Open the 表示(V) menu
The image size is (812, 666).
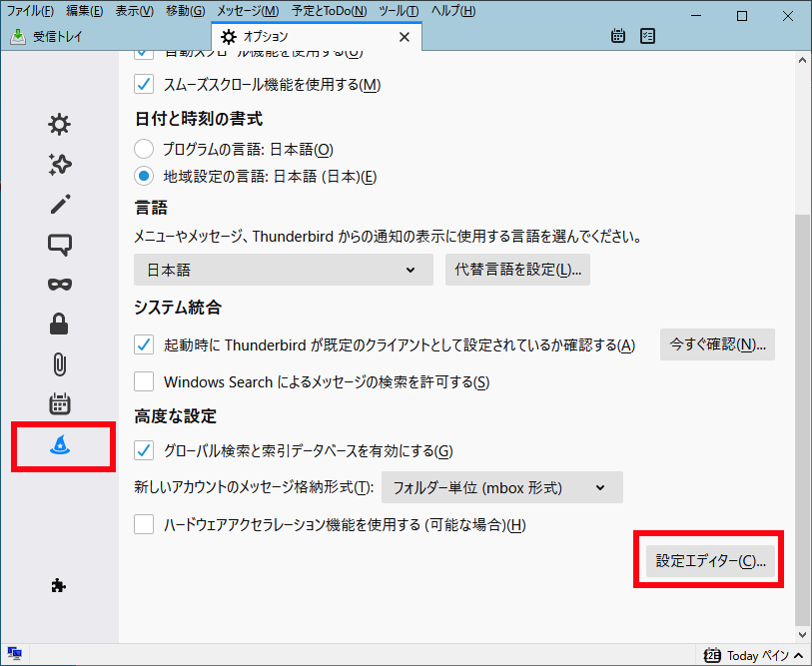[x=135, y=11]
